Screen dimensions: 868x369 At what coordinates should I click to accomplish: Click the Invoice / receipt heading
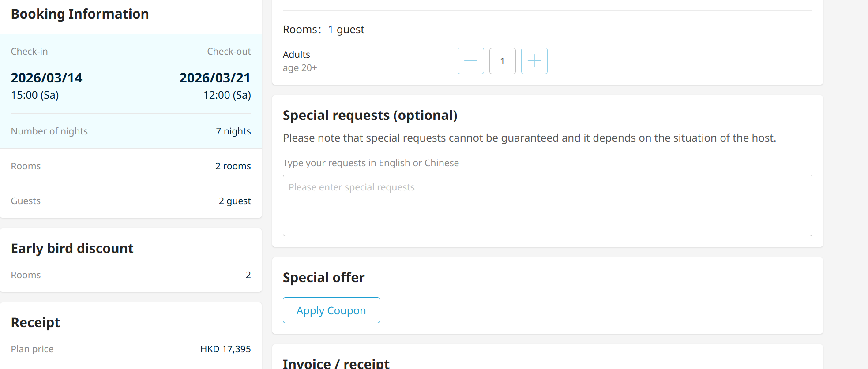(x=336, y=364)
